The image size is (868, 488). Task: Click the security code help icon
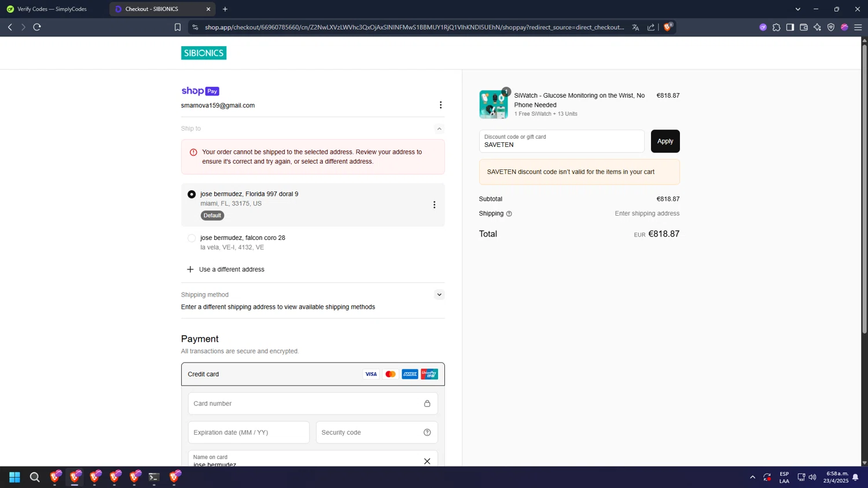(427, 432)
